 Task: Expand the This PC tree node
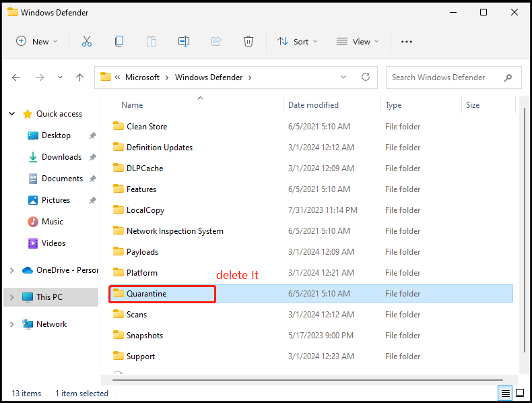12,297
